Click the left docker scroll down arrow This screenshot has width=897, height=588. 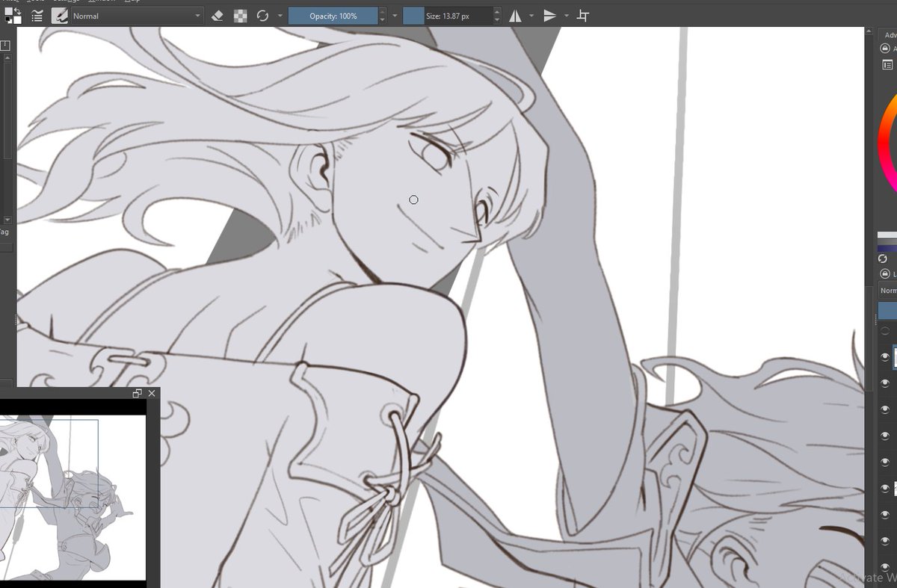7,220
